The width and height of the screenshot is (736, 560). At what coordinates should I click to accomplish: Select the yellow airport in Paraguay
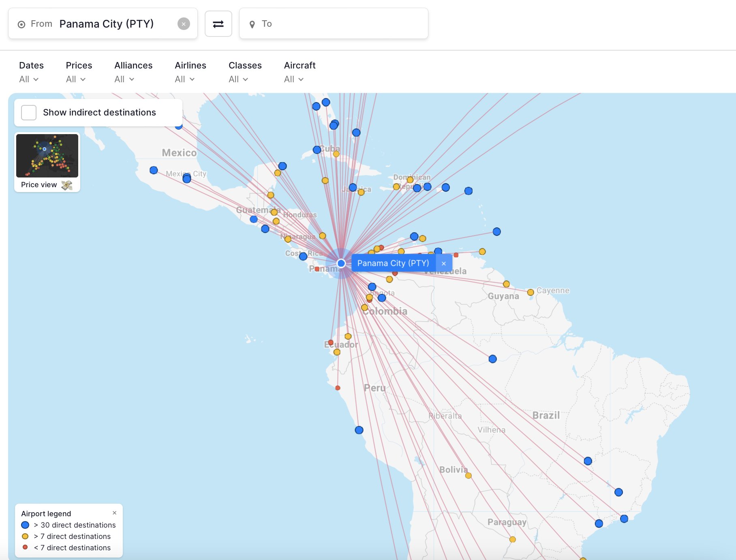513,539
